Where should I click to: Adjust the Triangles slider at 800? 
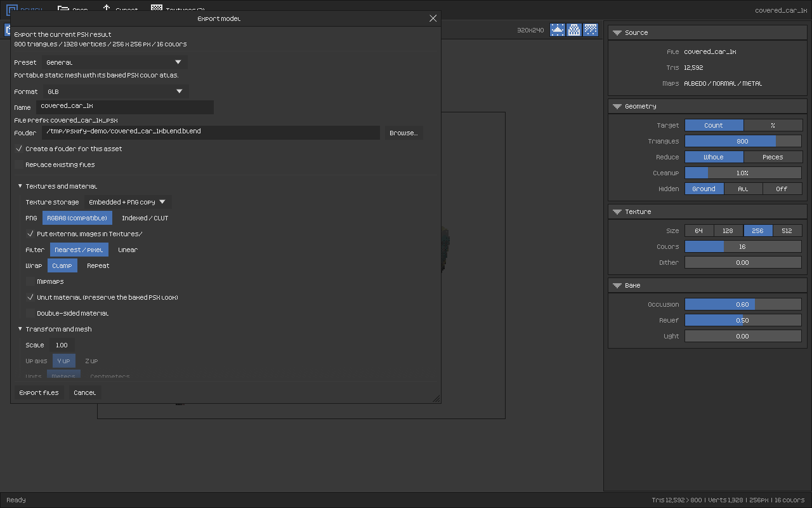point(743,141)
